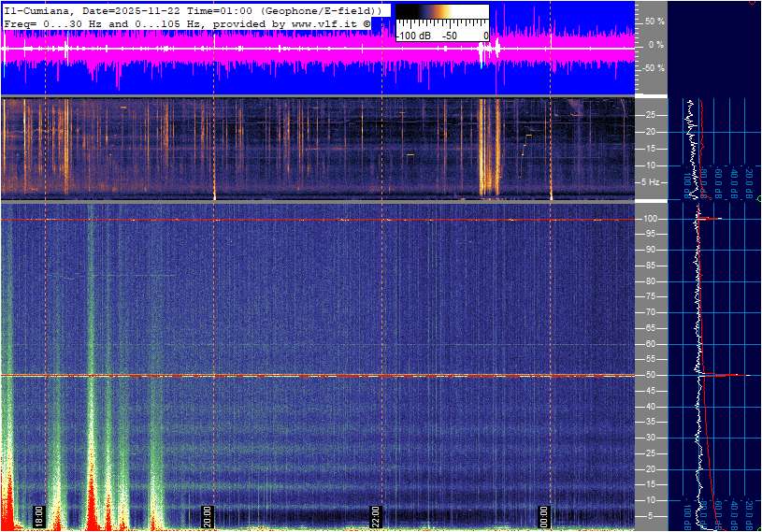
Task: Click the 25 Hz label on geophone axis
Action: pyautogui.click(x=652, y=115)
